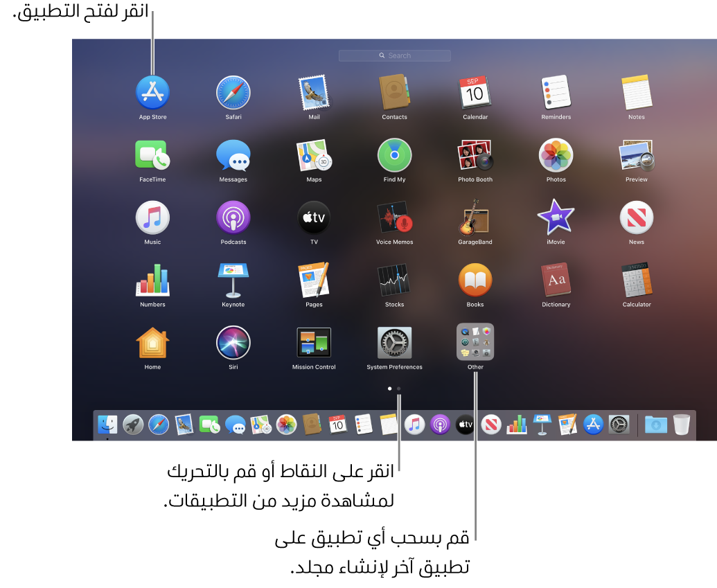Open Mail from the Launchpad grid

pos(314,92)
